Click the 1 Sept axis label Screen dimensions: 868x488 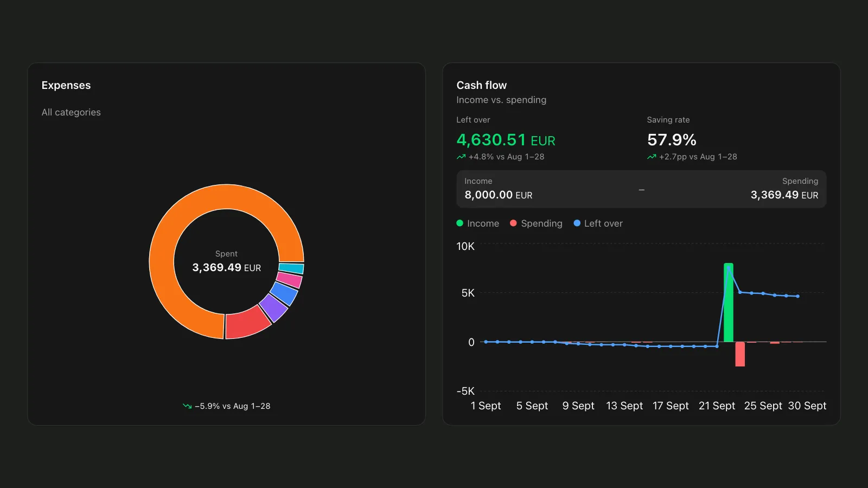(x=486, y=406)
